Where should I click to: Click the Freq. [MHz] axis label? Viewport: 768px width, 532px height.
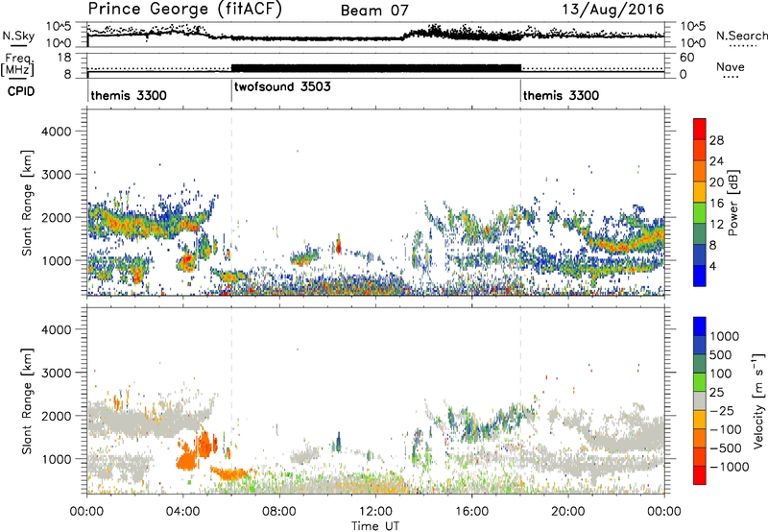tap(17, 64)
